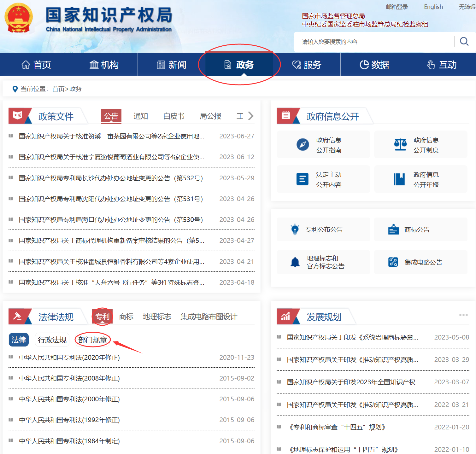Open the 服务 navigation item
This screenshot has height=454, width=476.
pos(307,65)
